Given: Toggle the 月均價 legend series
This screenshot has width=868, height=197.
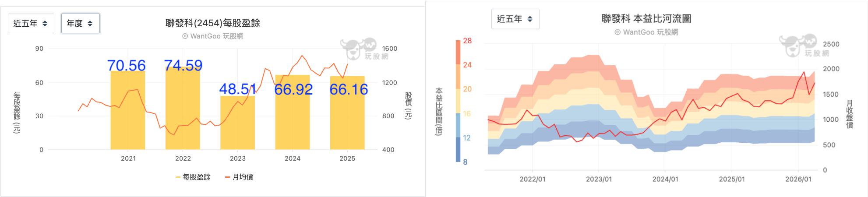Looking at the screenshot, I should [x=239, y=177].
